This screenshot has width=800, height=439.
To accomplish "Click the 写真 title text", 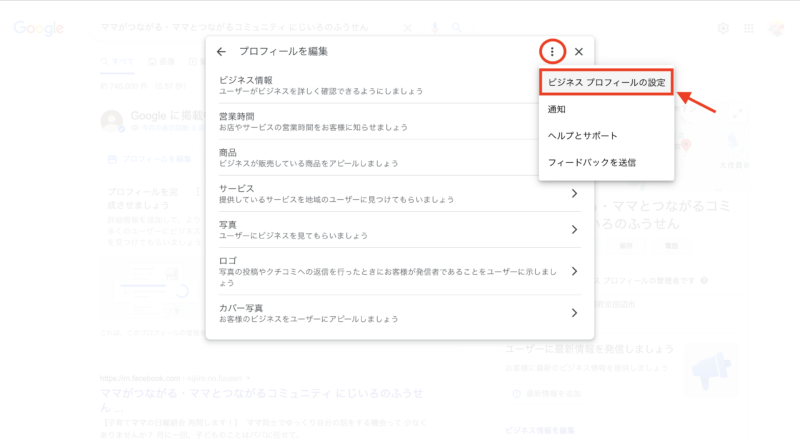I will (x=228, y=225).
